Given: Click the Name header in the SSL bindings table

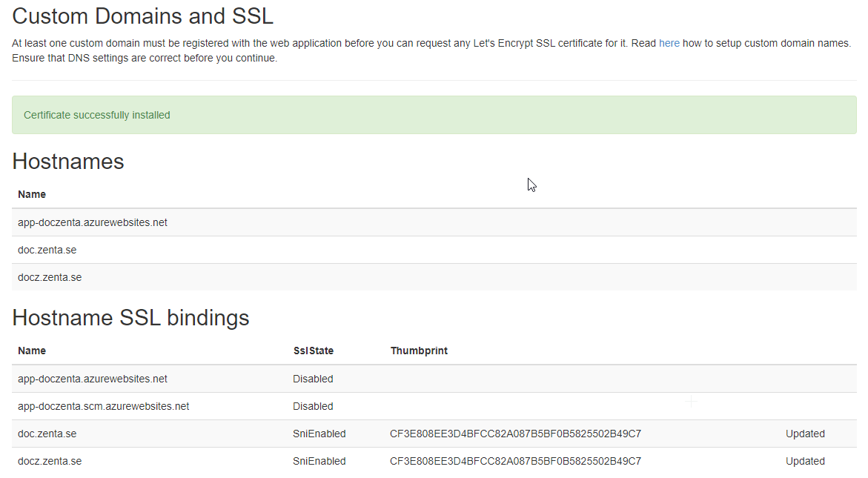Looking at the screenshot, I should pyautogui.click(x=32, y=351).
